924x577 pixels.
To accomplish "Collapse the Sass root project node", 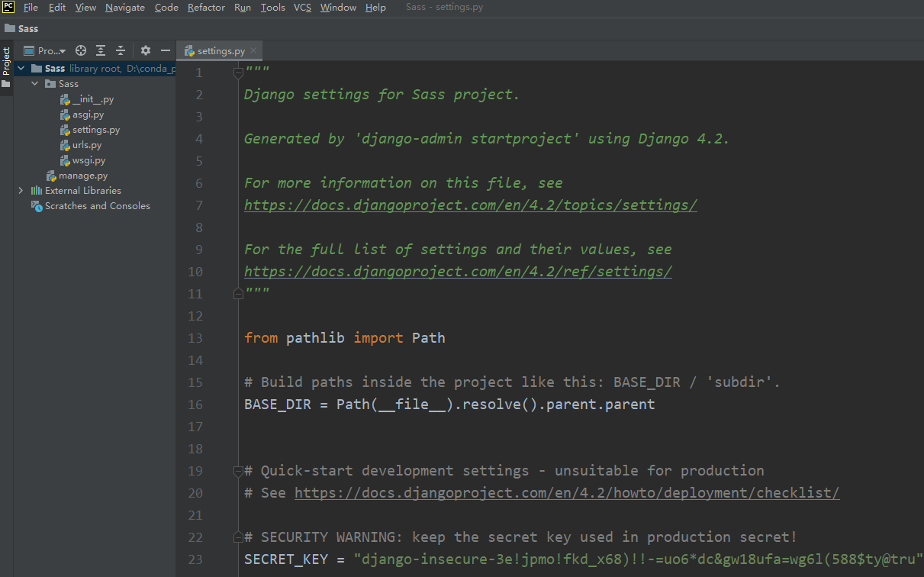I will [21, 69].
